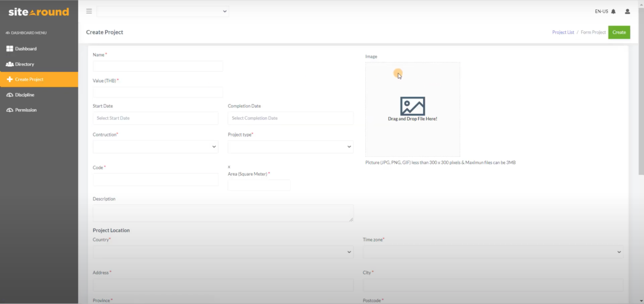
Task: Open the top navigation combo box
Action: pyautogui.click(x=163, y=11)
